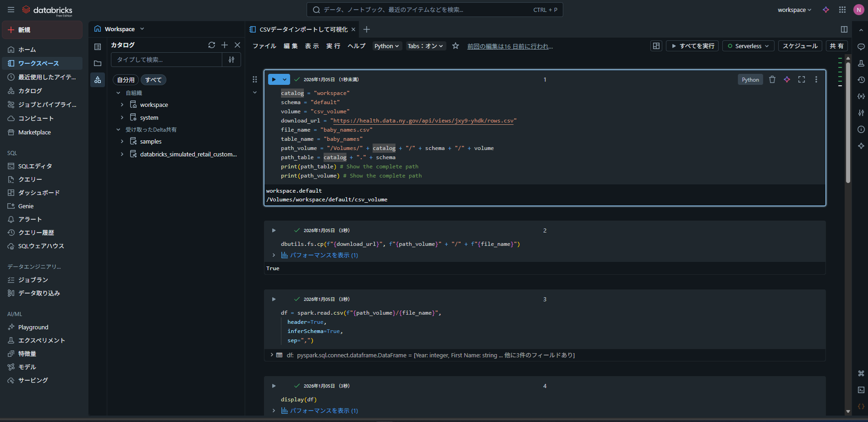Viewport: 868px width, 422px height.
Task: Open the comments panel in right sidebar
Action: click(861, 46)
